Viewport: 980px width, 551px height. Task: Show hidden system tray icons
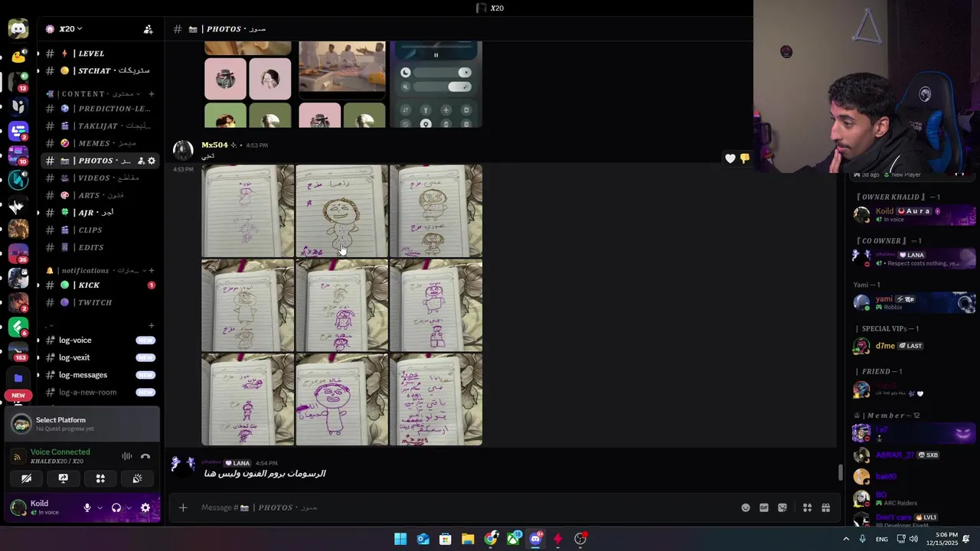tap(846, 539)
